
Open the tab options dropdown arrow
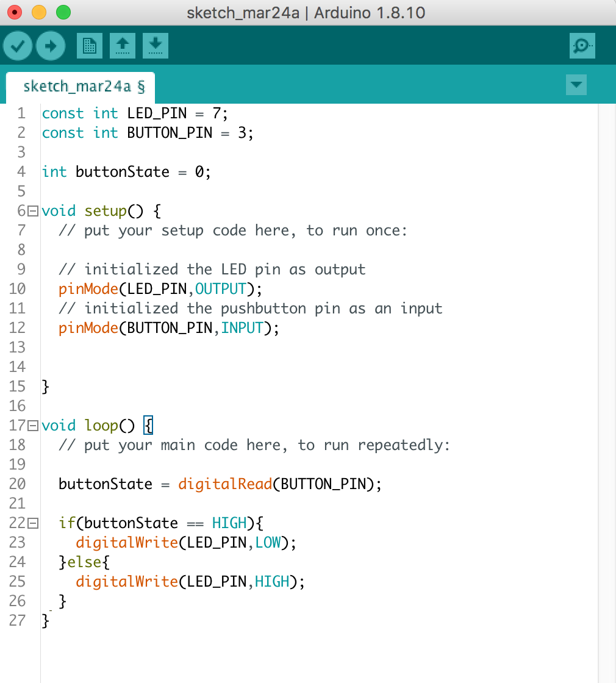point(576,85)
